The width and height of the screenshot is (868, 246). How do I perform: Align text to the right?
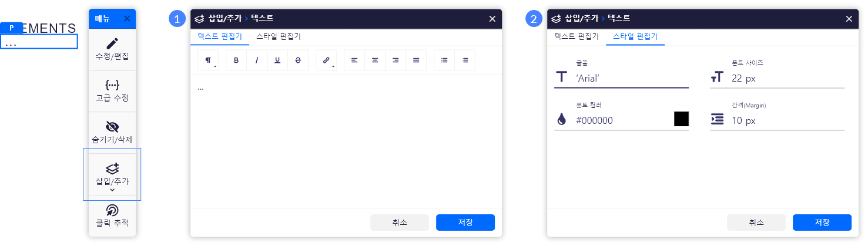point(396,60)
